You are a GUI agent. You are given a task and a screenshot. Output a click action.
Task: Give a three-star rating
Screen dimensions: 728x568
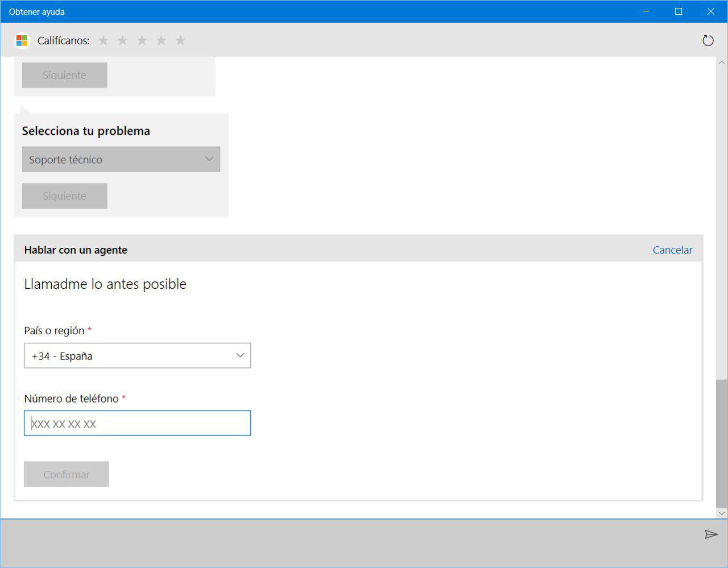coord(142,40)
